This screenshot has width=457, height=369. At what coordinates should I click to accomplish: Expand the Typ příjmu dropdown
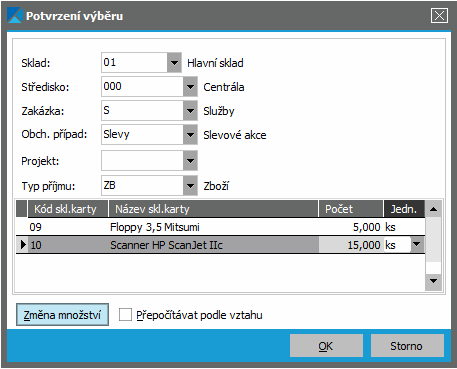coord(190,186)
